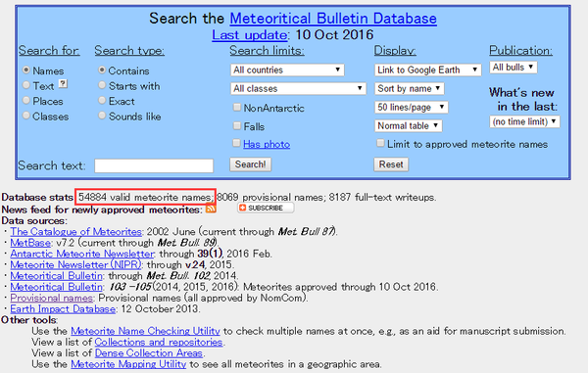
Task: Open the Meteorite Newsletter (NIPR) link
Action: coord(75,264)
